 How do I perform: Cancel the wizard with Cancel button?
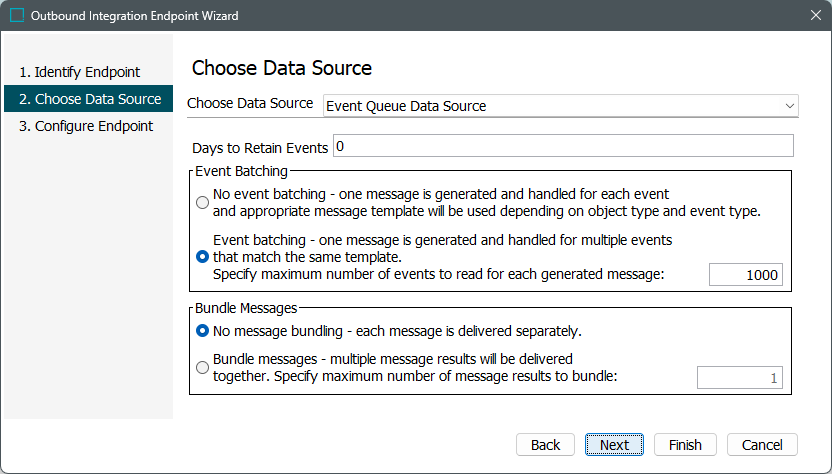(x=762, y=445)
